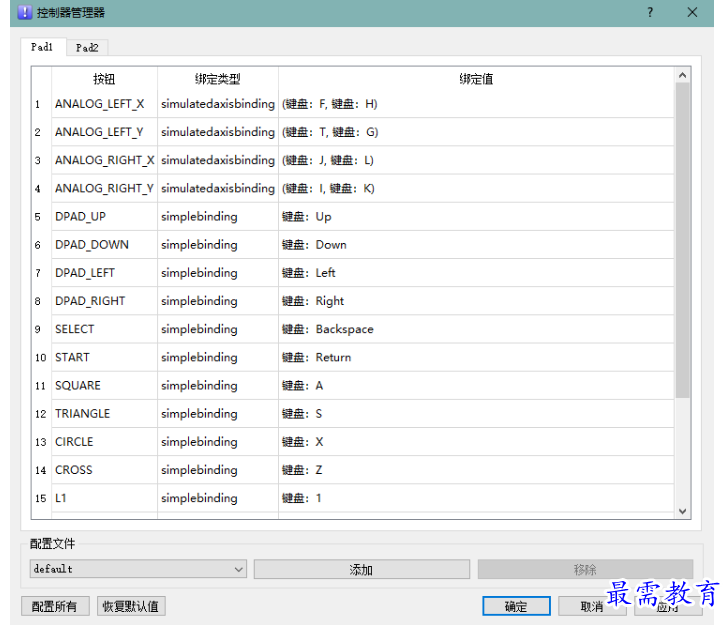Viewport: 728px width, 625px height.
Task: Click binding value 键盘: Z
Action: (476, 470)
